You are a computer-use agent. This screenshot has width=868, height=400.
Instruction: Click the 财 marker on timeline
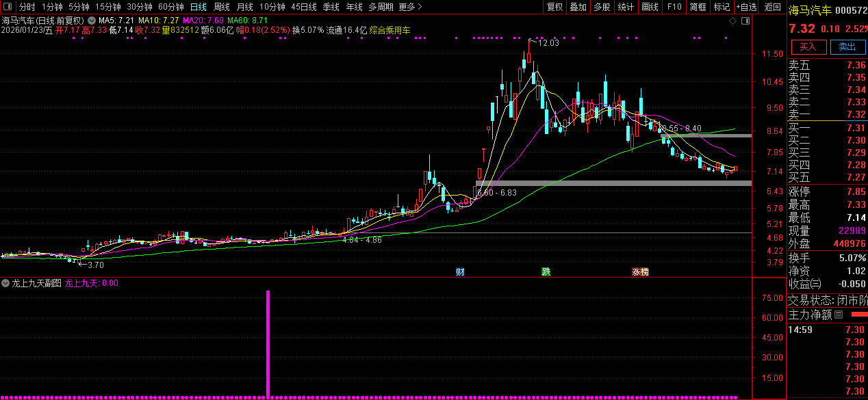[x=460, y=271]
